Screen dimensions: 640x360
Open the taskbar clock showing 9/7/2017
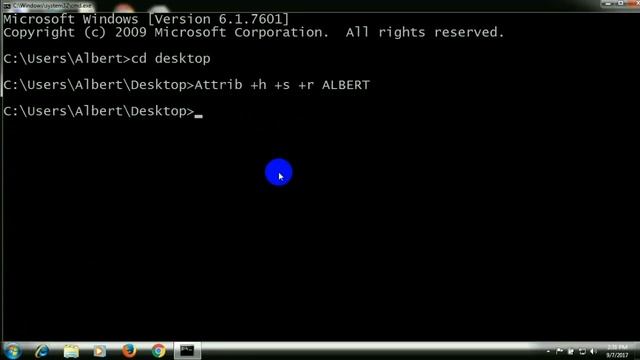coord(617,351)
